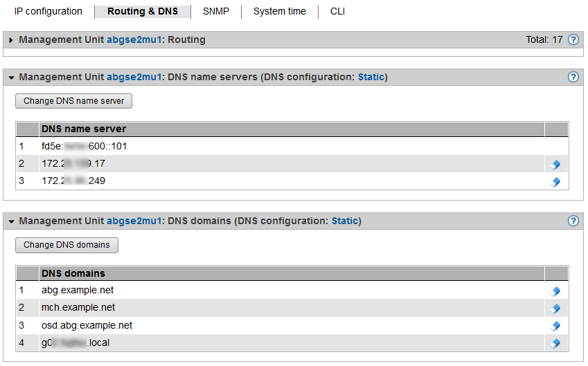Go to the System time tab

(280, 12)
